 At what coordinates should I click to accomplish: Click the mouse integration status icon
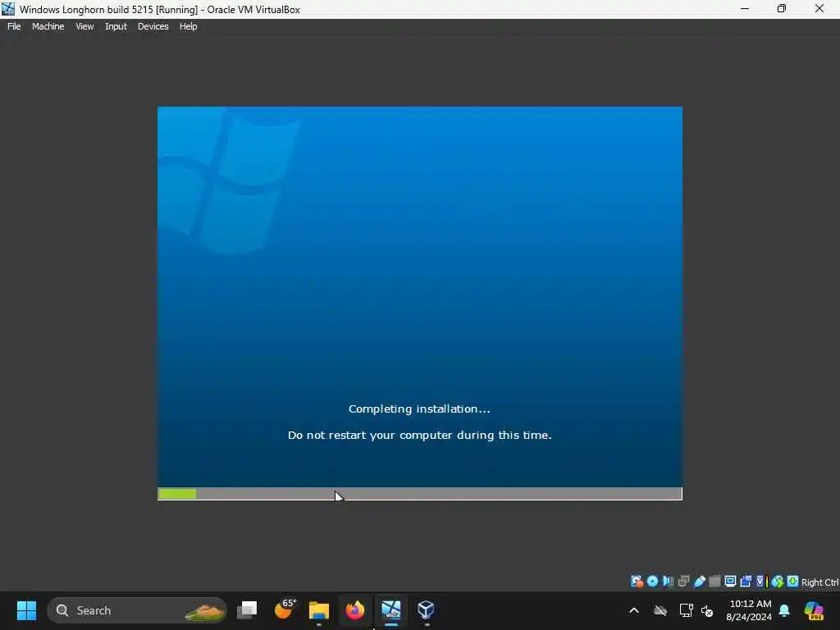778,582
